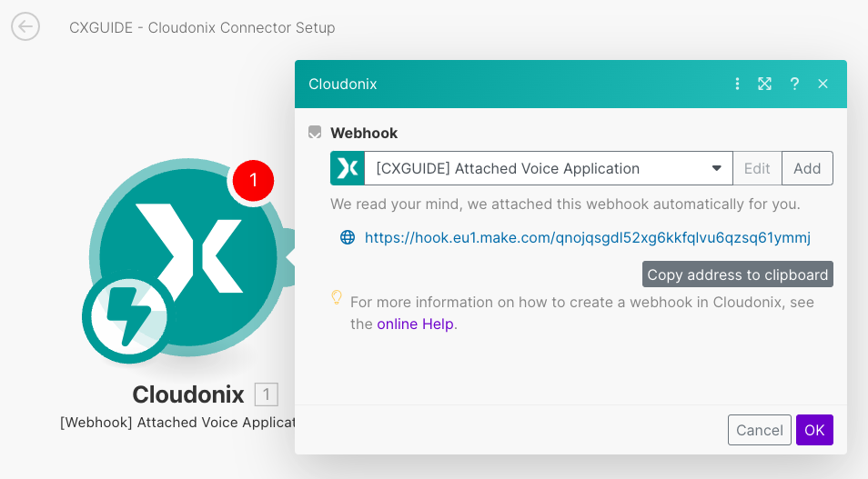Click Copy address to clipboard
The width and height of the screenshot is (868, 479).
737,274
